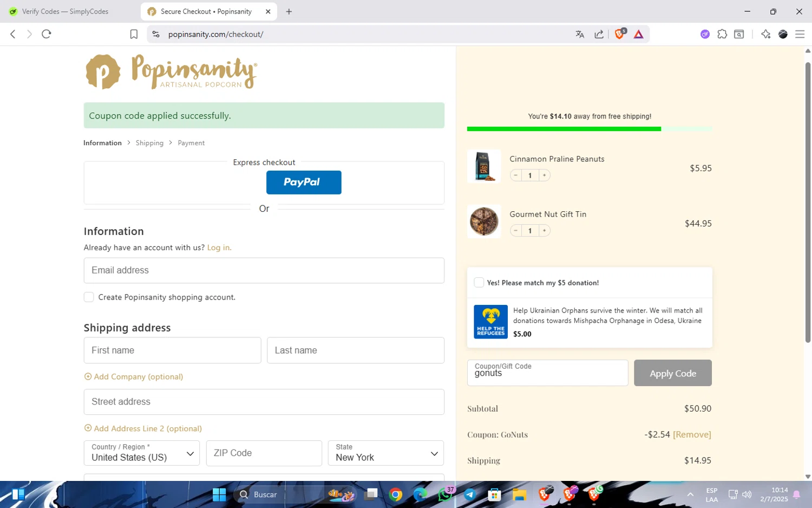Screen dimensions: 812x508
Task: Close the Secure Checkout tab
Action: [268, 11]
